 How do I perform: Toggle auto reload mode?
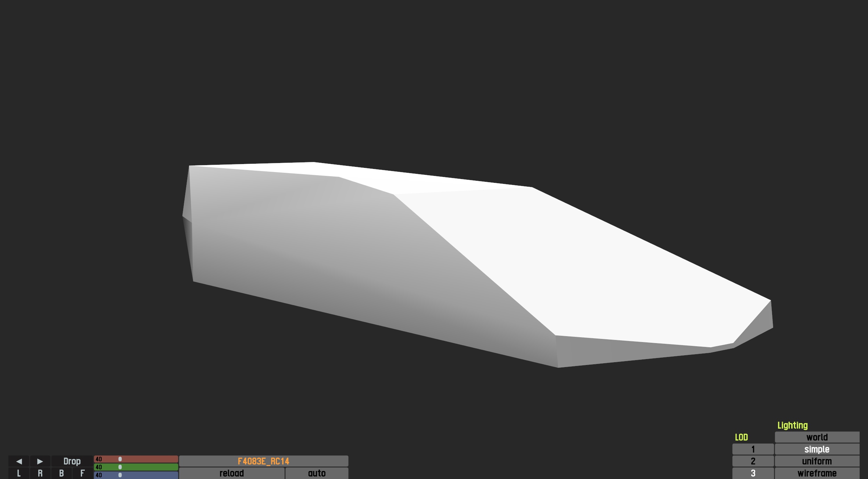[x=317, y=473]
